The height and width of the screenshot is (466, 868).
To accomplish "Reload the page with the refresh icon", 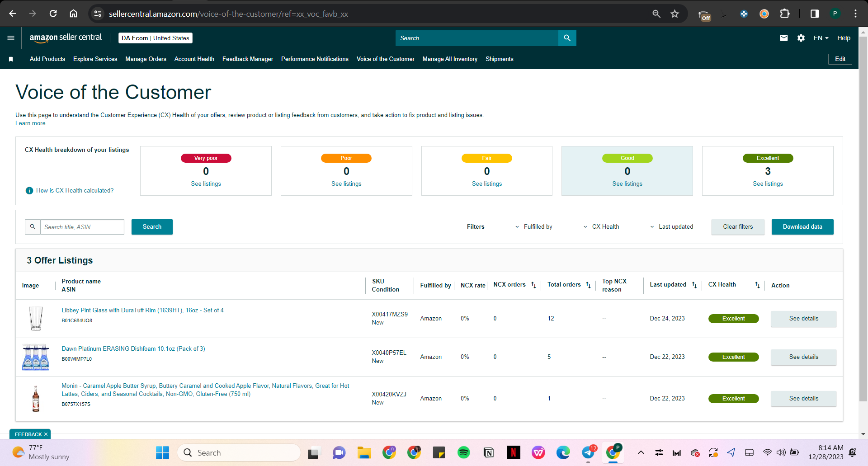I will point(53,14).
